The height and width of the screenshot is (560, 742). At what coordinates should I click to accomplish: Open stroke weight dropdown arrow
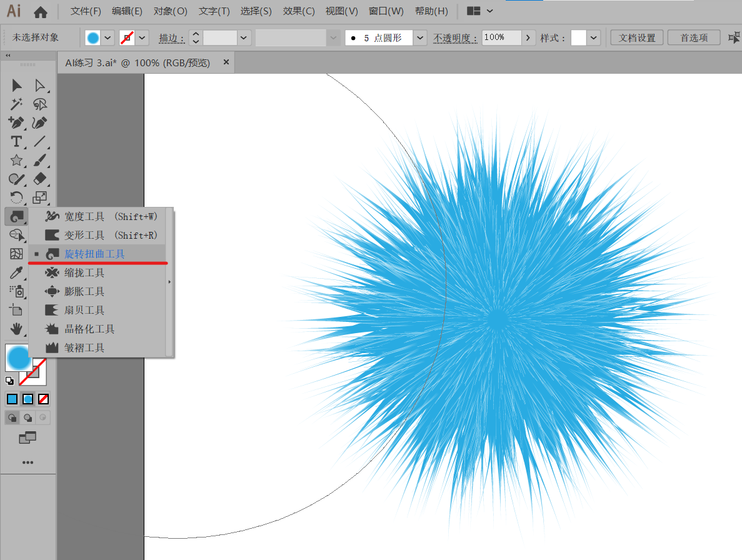tap(243, 38)
